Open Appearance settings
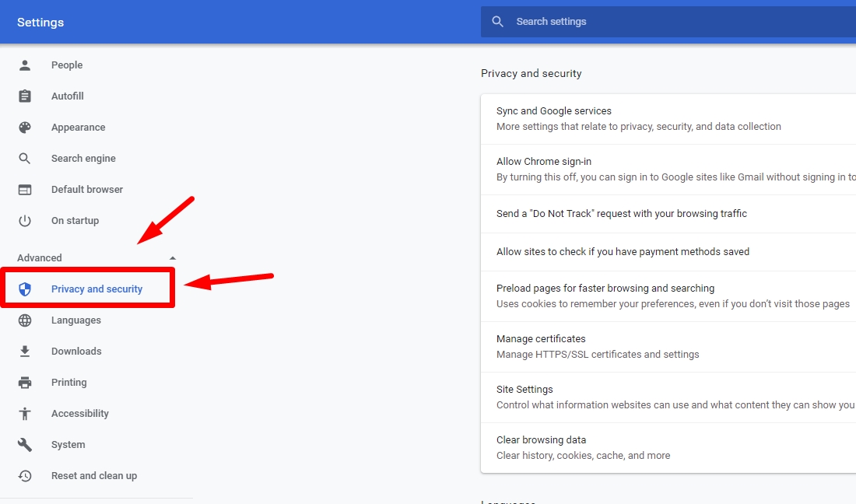 [78, 127]
